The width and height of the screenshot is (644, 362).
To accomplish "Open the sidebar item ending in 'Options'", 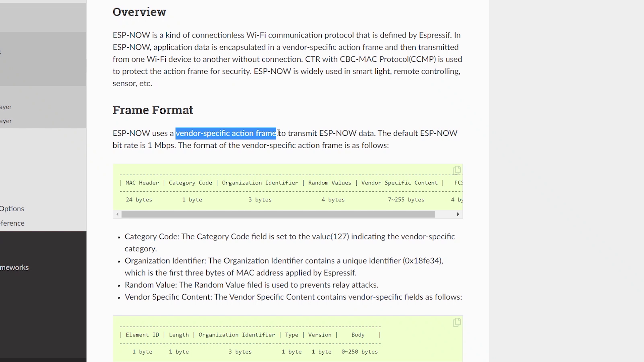I will coord(12,208).
